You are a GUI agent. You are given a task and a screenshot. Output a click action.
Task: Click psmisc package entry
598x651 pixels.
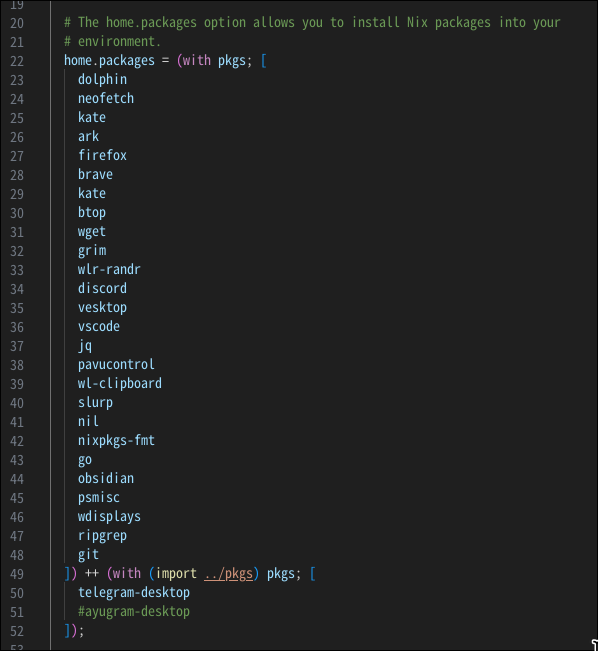pyautogui.click(x=99, y=498)
